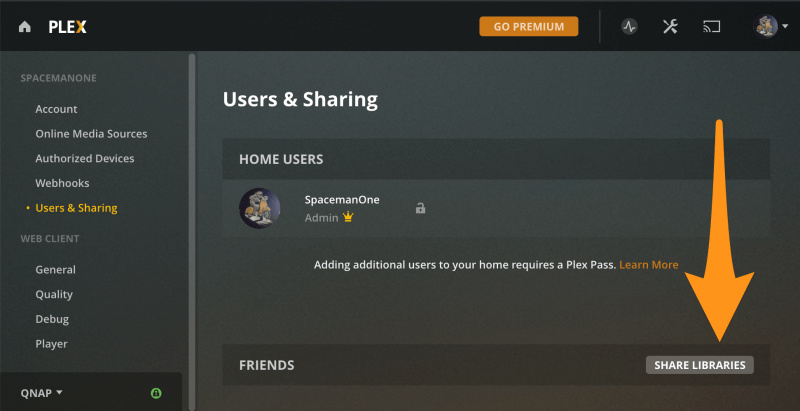The height and width of the screenshot is (411, 800).
Task: Open the Account settings page
Action: [x=56, y=109]
